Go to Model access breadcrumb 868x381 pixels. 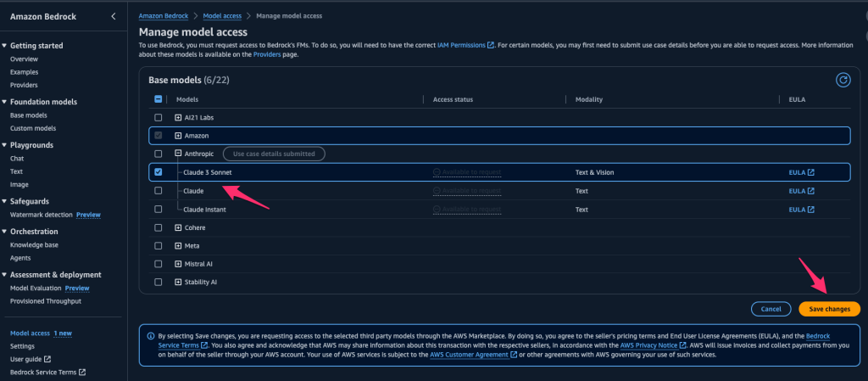222,16
